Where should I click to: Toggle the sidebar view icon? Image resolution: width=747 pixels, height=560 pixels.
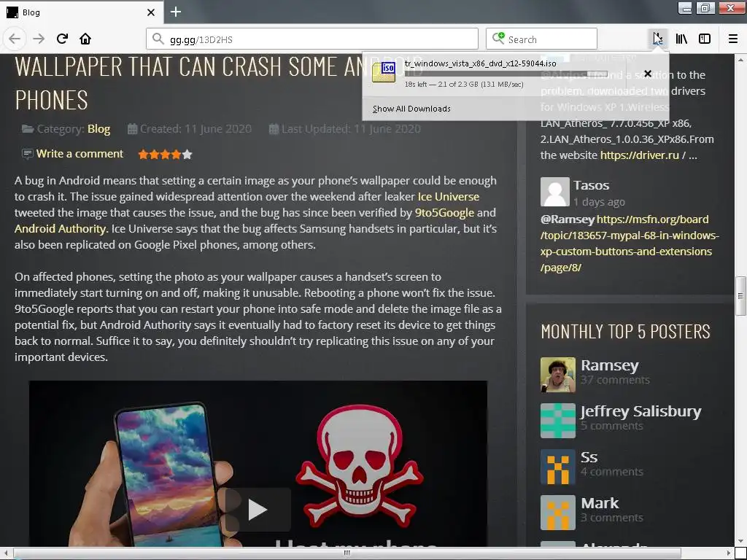click(705, 39)
